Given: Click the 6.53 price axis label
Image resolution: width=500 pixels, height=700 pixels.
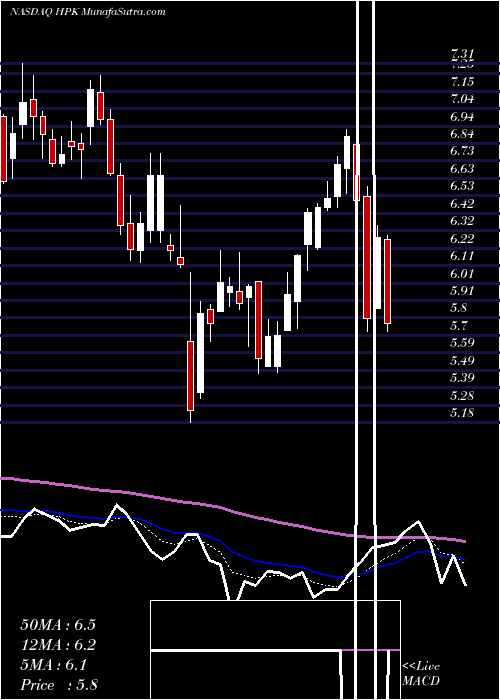Looking at the screenshot, I should click(462, 186).
